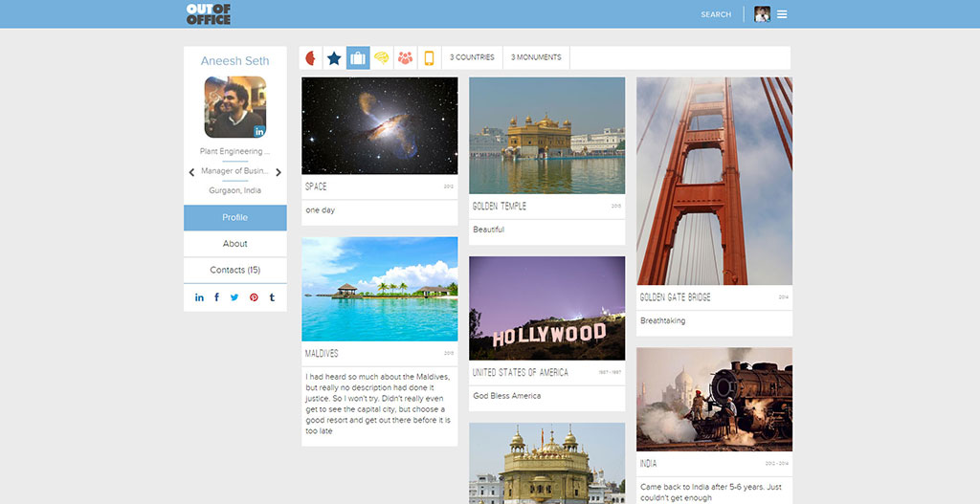The height and width of the screenshot is (504, 980).
Task: Open the Space galaxy photo
Action: pos(379,125)
